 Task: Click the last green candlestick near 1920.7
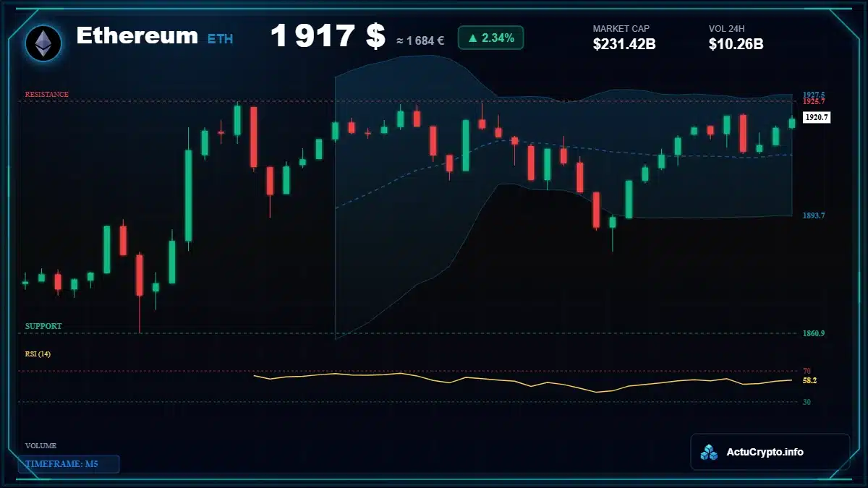[x=791, y=123]
